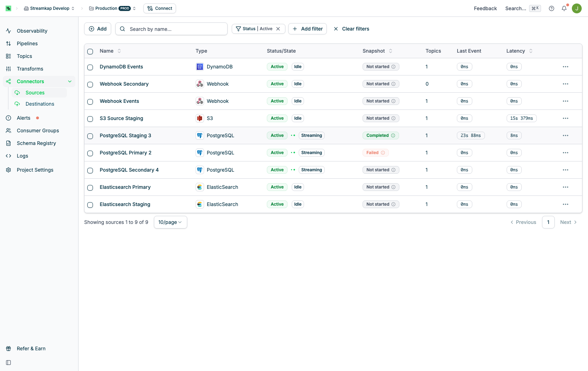The image size is (588, 371).
Task: Click the Add filter button
Action: click(307, 29)
